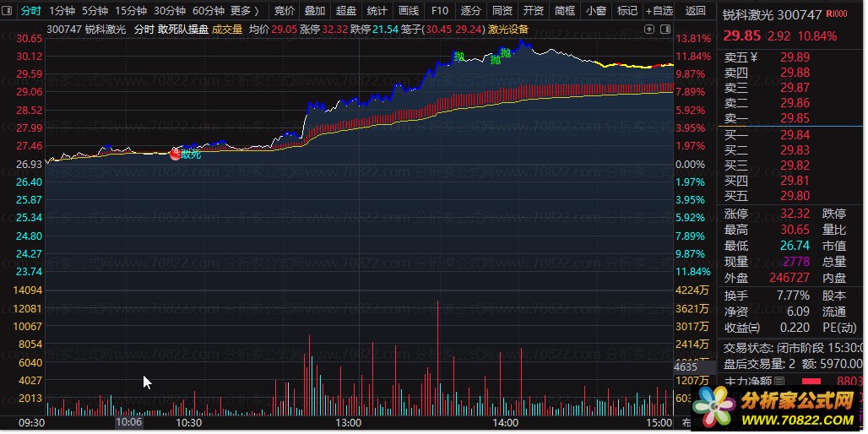This screenshot has width=868, height=434.
Task: Switch to 1分钟 period
Action: tap(62, 10)
